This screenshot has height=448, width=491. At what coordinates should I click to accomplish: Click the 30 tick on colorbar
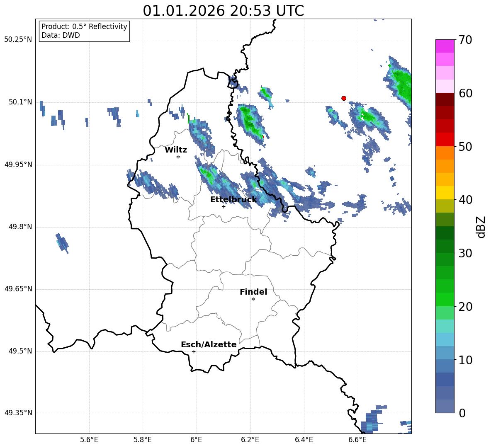coord(465,253)
